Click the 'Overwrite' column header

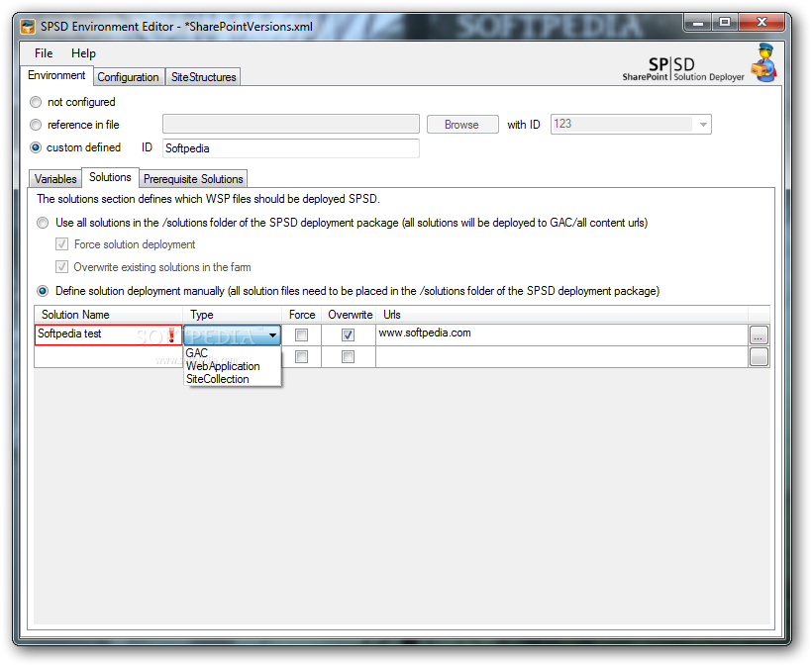[x=350, y=315]
